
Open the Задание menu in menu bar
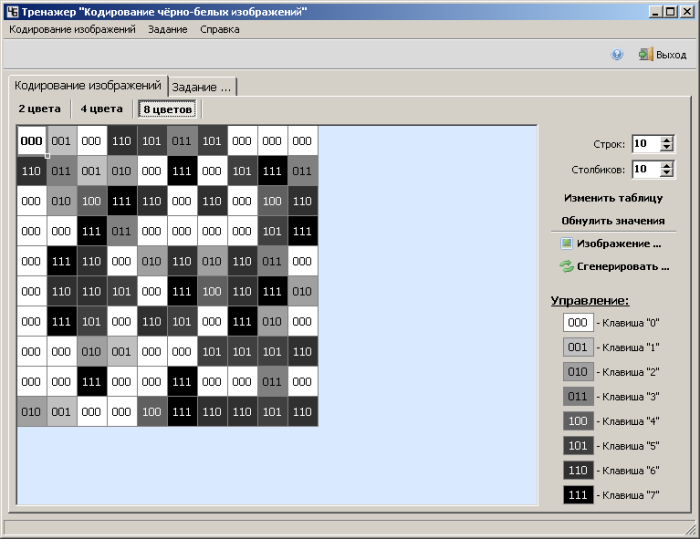click(x=167, y=30)
